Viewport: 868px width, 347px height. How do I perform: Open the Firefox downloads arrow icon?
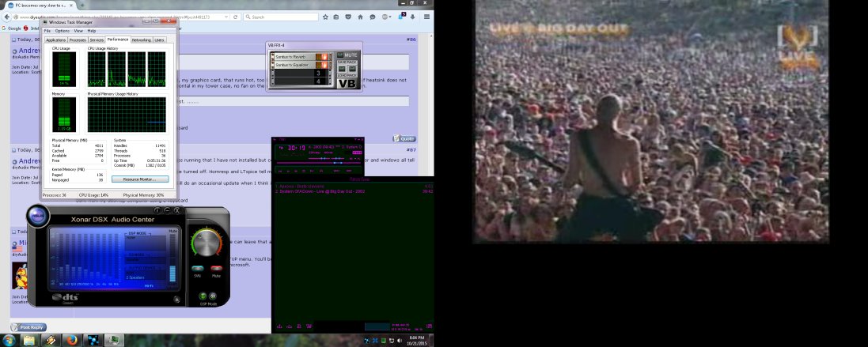[412, 17]
